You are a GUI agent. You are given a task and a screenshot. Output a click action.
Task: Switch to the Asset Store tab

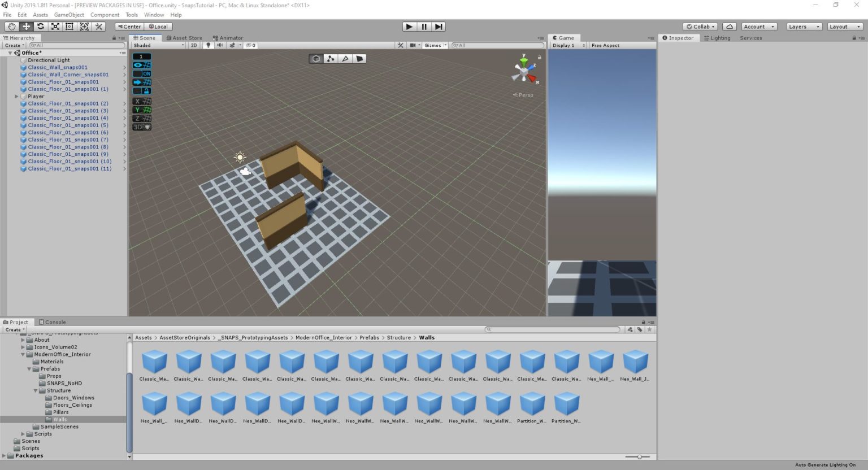tap(185, 38)
